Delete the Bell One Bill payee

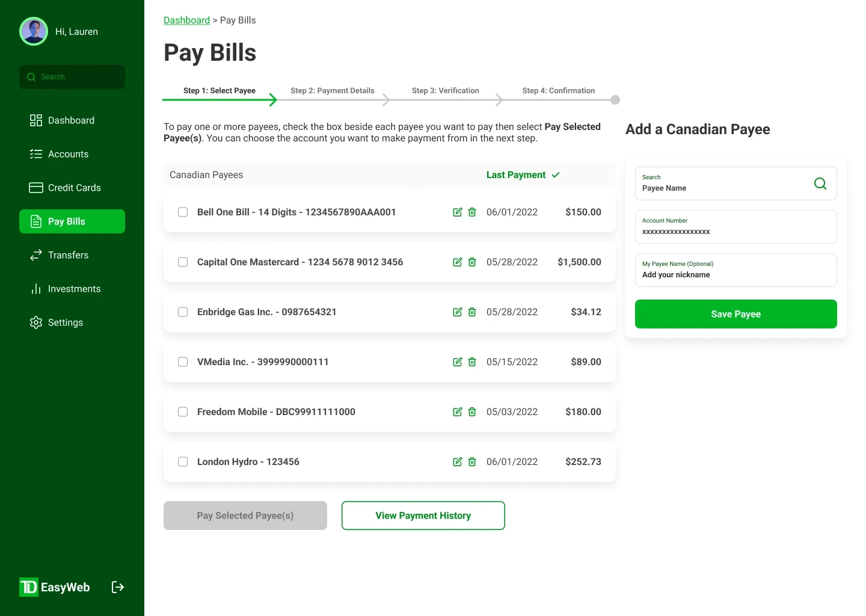(x=472, y=212)
